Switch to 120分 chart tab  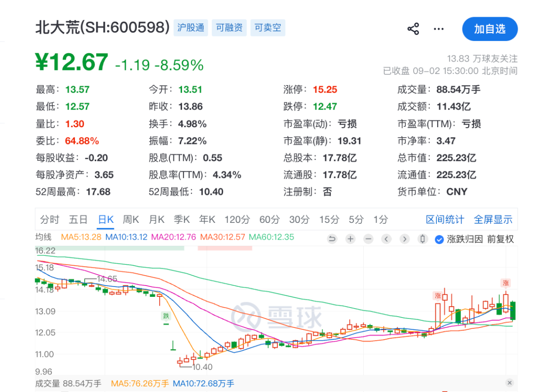237,219
